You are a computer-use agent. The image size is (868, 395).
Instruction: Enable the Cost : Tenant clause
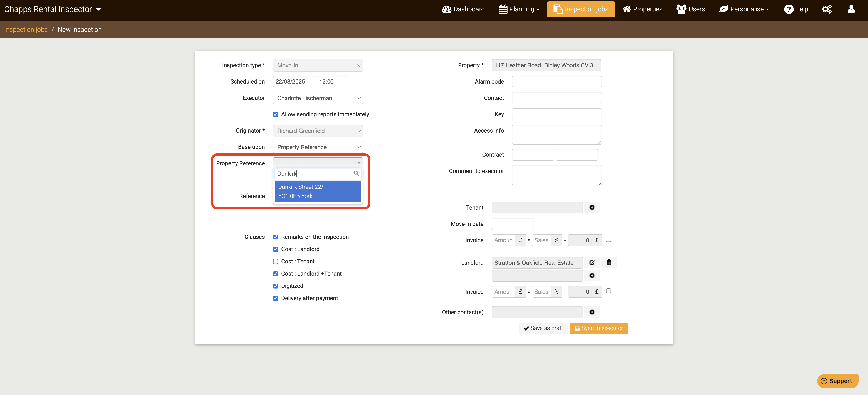275,262
